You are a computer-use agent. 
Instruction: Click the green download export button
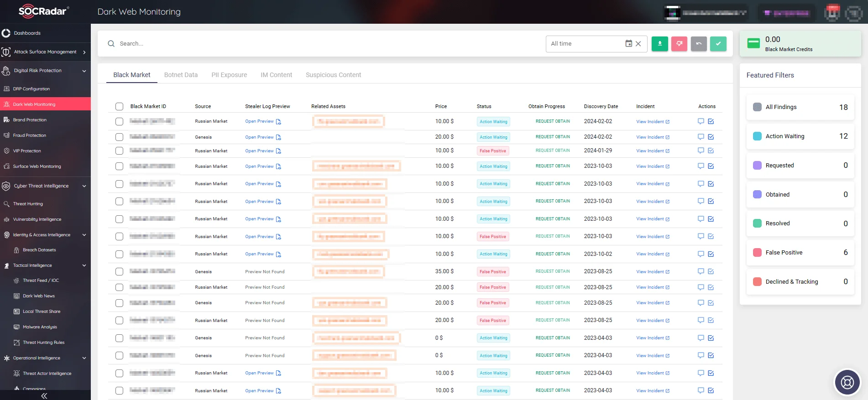pyautogui.click(x=659, y=44)
